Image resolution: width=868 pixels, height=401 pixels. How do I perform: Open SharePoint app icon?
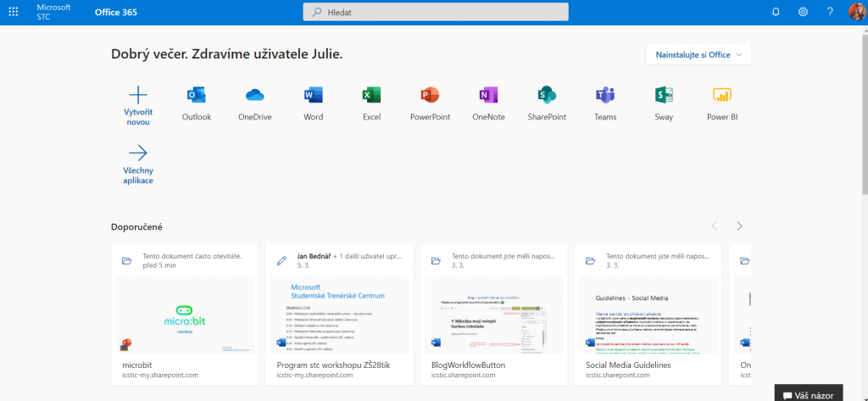547,95
